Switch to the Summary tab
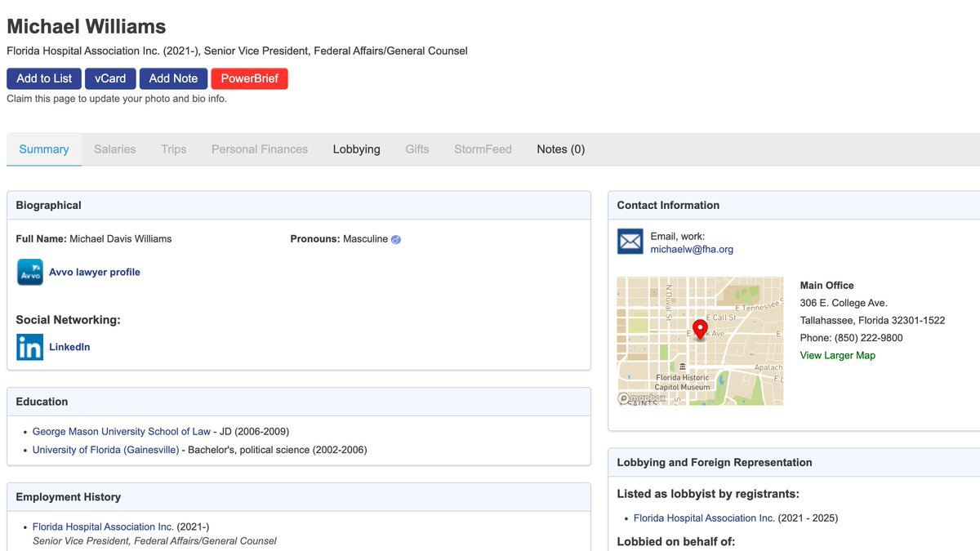980x551 pixels. click(44, 149)
